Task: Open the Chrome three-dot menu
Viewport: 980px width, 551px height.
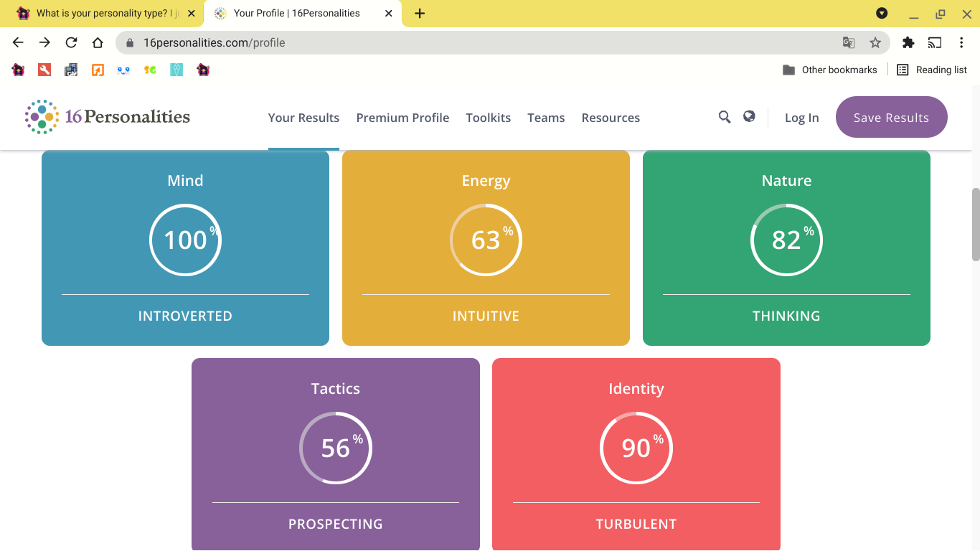Action: [x=961, y=42]
